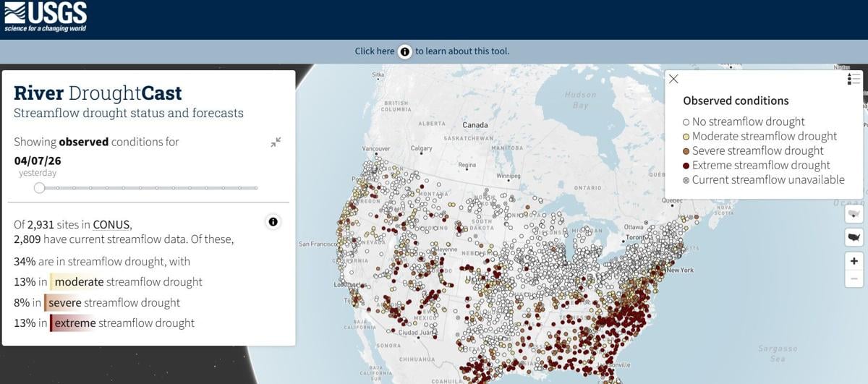Toggle the severe streamflow drought filter

[64, 302]
